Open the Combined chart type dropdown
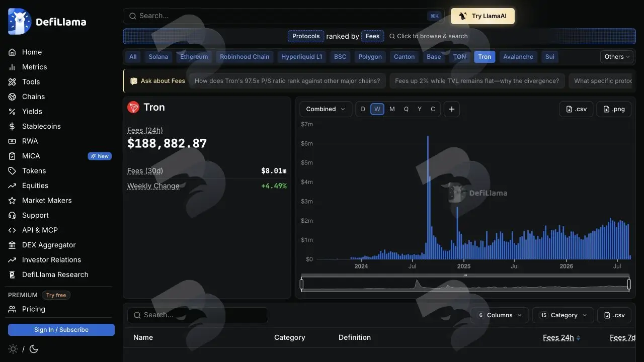The height and width of the screenshot is (362, 644). (x=326, y=109)
